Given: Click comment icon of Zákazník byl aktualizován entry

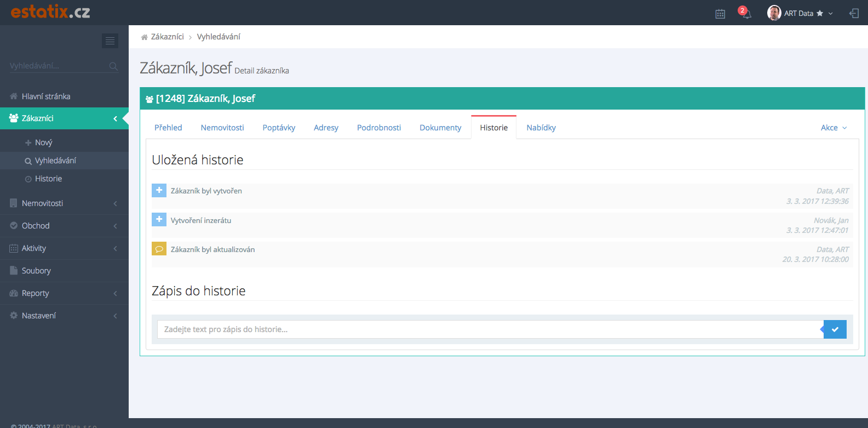Looking at the screenshot, I should 159,249.
